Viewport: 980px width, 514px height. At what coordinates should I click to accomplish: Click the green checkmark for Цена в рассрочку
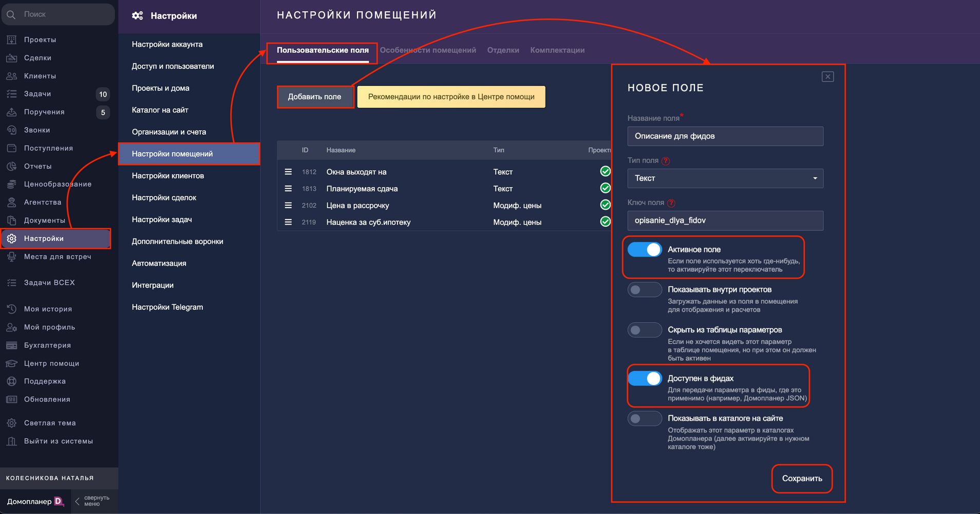(x=605, y=205)
